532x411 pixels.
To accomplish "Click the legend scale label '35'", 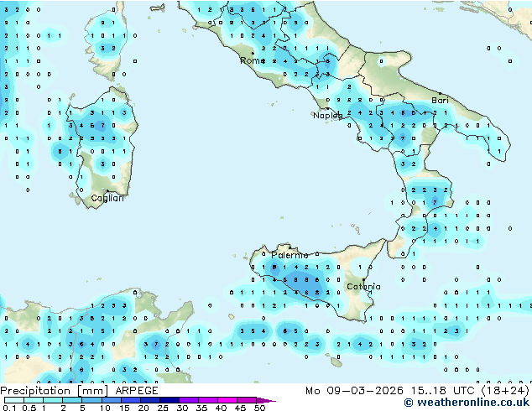I will pyautogui.click(x=201, y=408).
